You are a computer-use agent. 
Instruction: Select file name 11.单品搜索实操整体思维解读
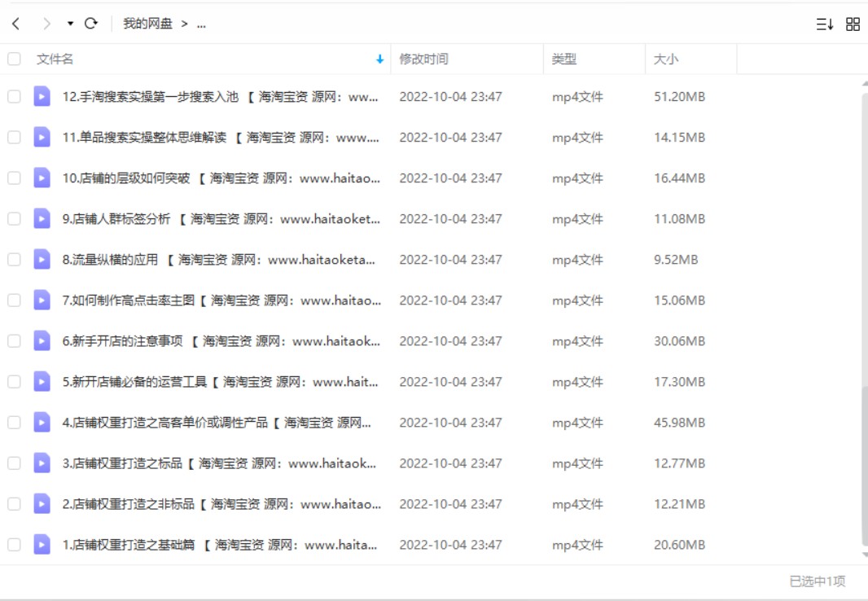(x=221, y=138)
